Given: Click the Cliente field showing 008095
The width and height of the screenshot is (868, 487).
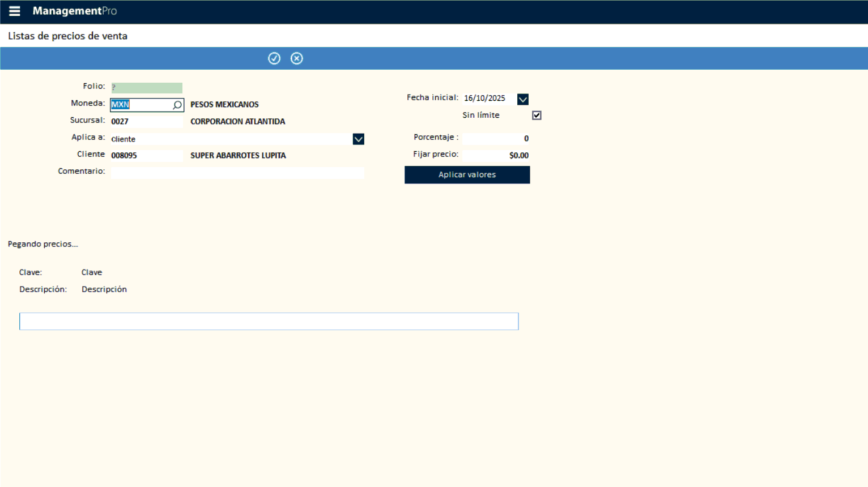Looking at the screenshot, I should [x=147, y=155].
